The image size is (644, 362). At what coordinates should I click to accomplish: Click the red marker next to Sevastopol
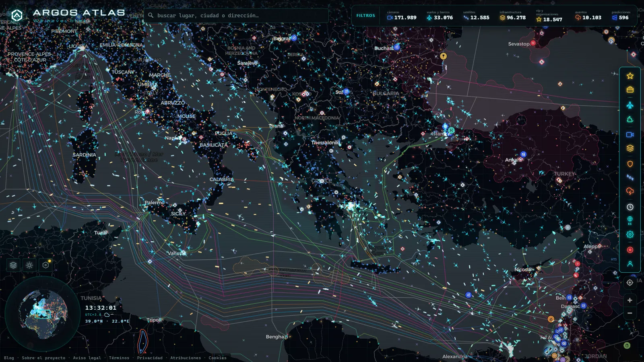[533, 43]
